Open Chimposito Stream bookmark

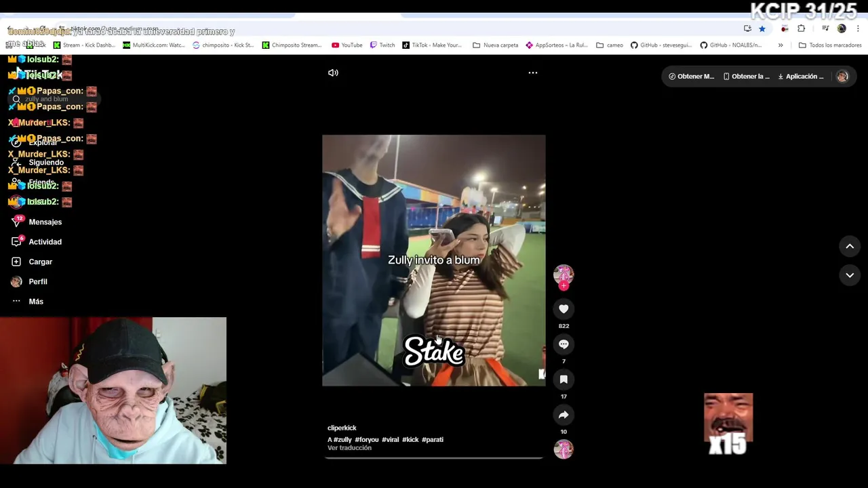pos(292,45)
